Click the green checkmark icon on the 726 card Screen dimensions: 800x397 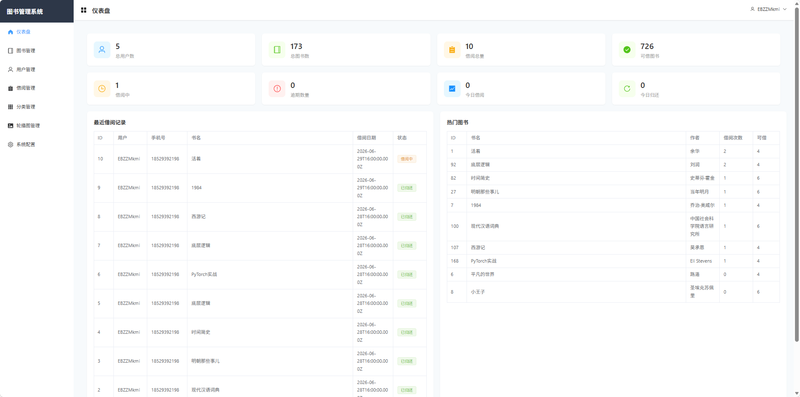coord(627,49)
